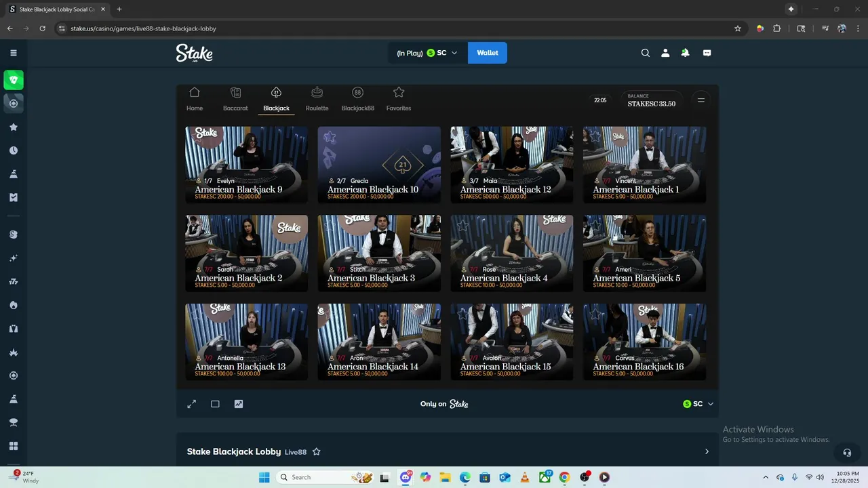
Task: Join American Blackjack 3 table with Stitch
Action: [x=379, y=253]
